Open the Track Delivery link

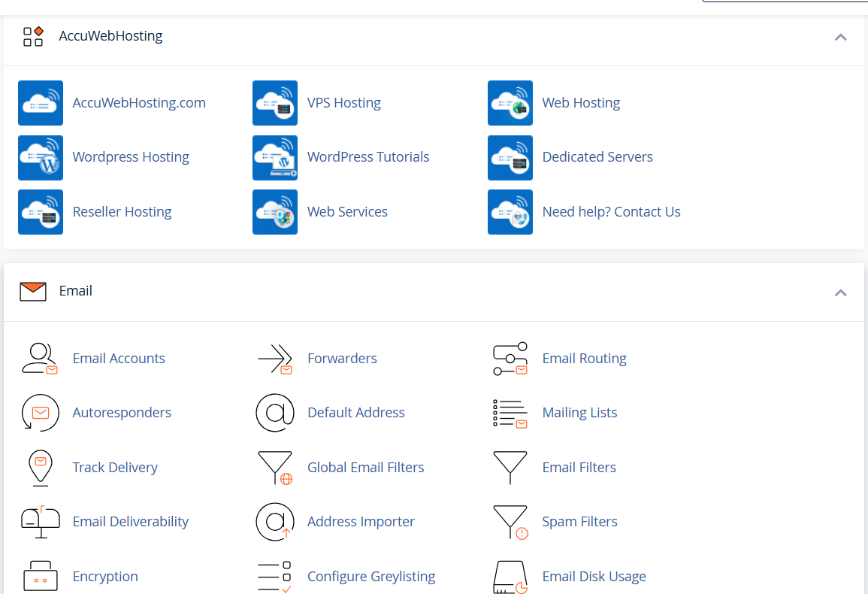point(114,468)
